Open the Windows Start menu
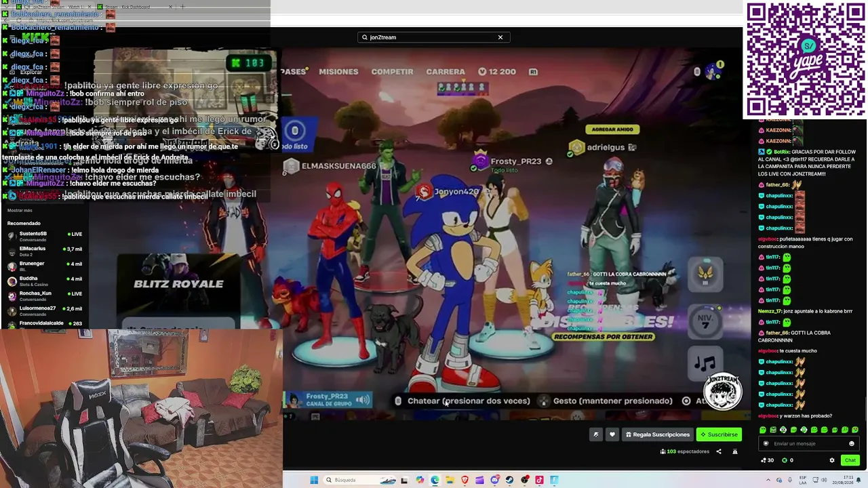The width and height of the screenshot is (868, 488). pyautogui.click(x=314, y=480)
